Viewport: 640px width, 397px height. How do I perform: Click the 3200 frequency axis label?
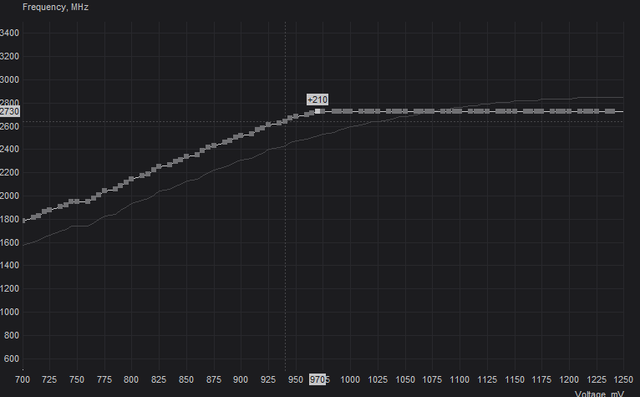click(9, 56)
